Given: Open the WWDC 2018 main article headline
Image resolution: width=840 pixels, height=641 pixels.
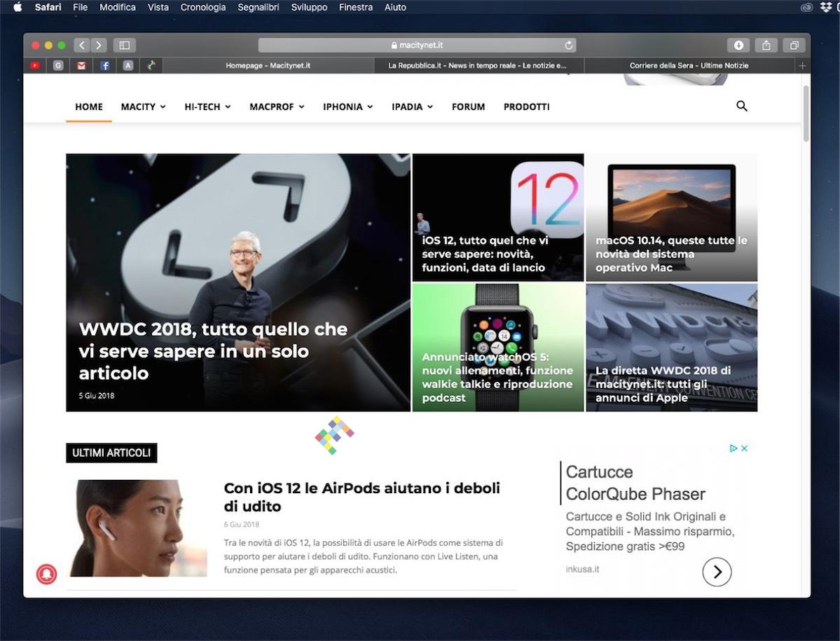Looking at the screenshot, I should [213, 351].
